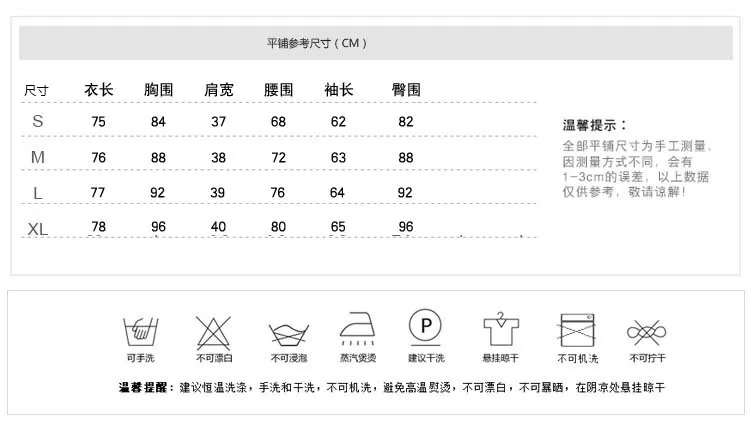Click the do not wring (不可拧干) icon
This screenshot has height=428, width=750.
click(x=647, y=332)
